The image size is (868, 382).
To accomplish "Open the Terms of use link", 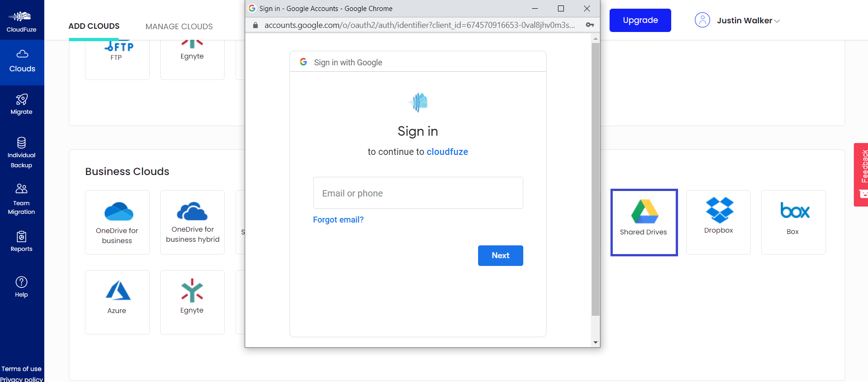I will click(21, 369).
